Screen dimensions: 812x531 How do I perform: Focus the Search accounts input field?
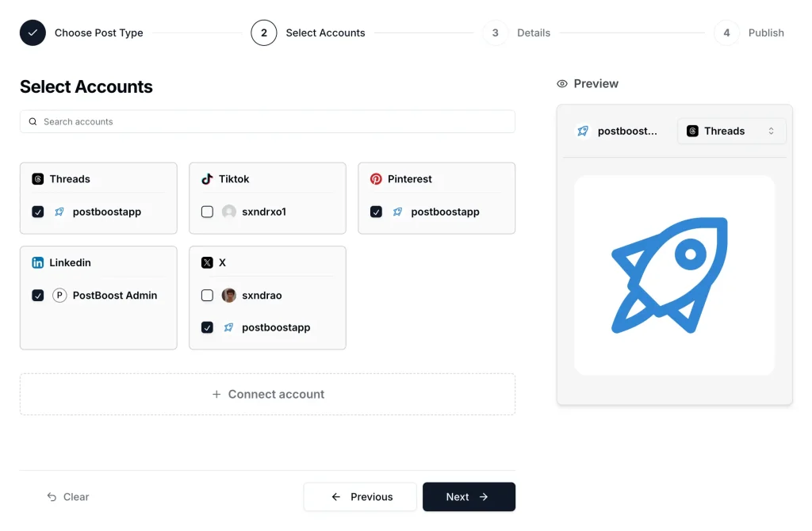pos(270,122)
